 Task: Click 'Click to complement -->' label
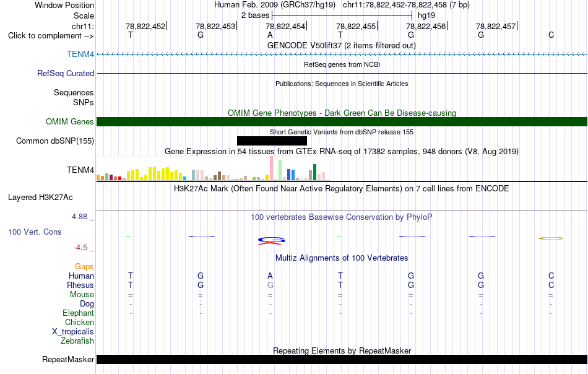(x=51, y=36)
